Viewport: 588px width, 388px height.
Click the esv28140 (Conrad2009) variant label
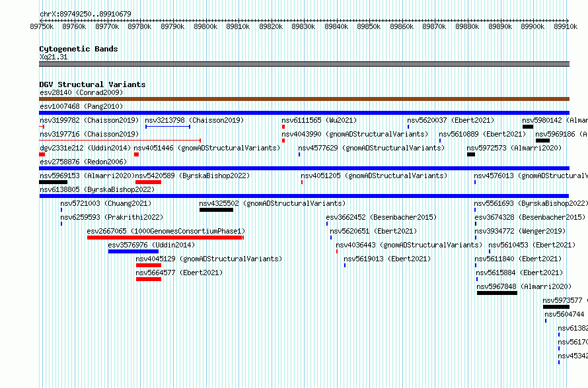(x=81, y=92)
